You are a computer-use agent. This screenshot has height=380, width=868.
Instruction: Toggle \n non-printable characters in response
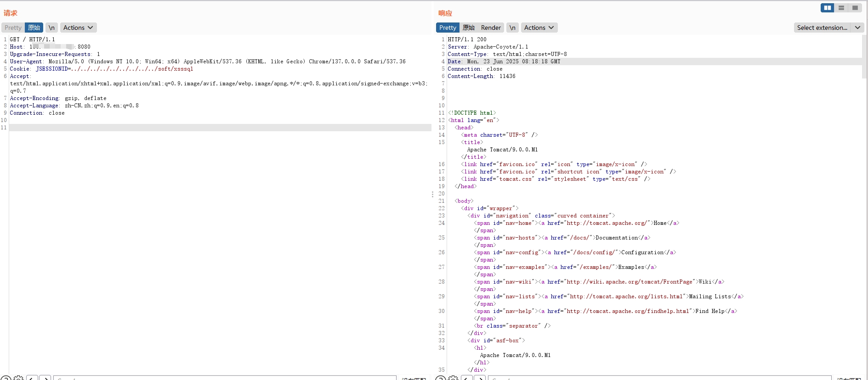[512, 28]
